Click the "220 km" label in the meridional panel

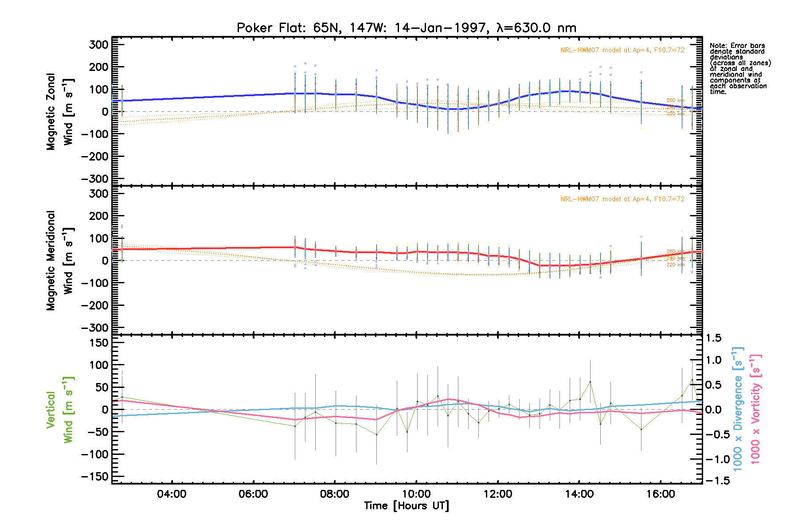(675, 265)
